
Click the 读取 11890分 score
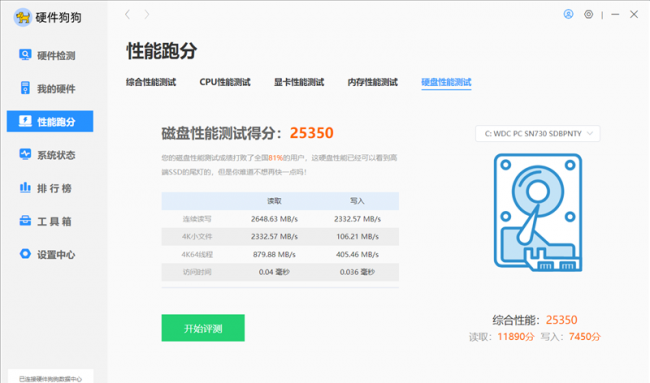click(x=502, y=337)
